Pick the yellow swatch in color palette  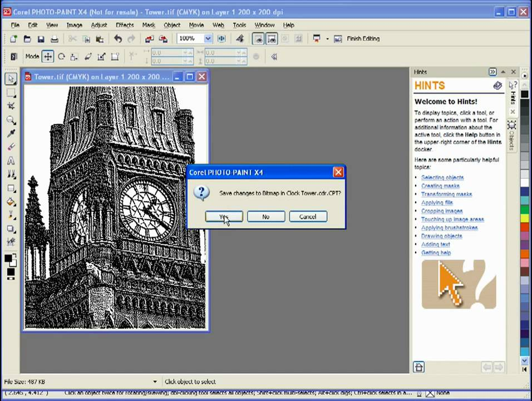pyautogui.click(x=525, y=218)
